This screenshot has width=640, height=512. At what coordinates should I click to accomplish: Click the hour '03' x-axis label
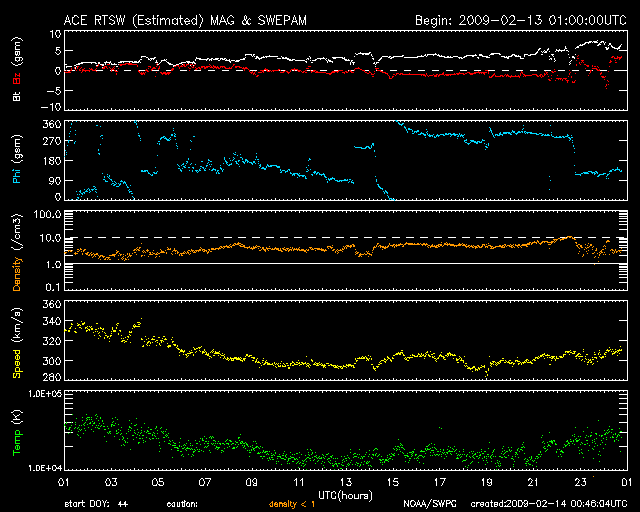(x=111, y=483)
